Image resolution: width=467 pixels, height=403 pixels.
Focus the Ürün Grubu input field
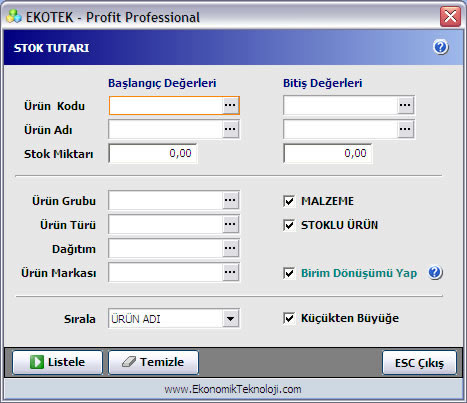point(166,200)
